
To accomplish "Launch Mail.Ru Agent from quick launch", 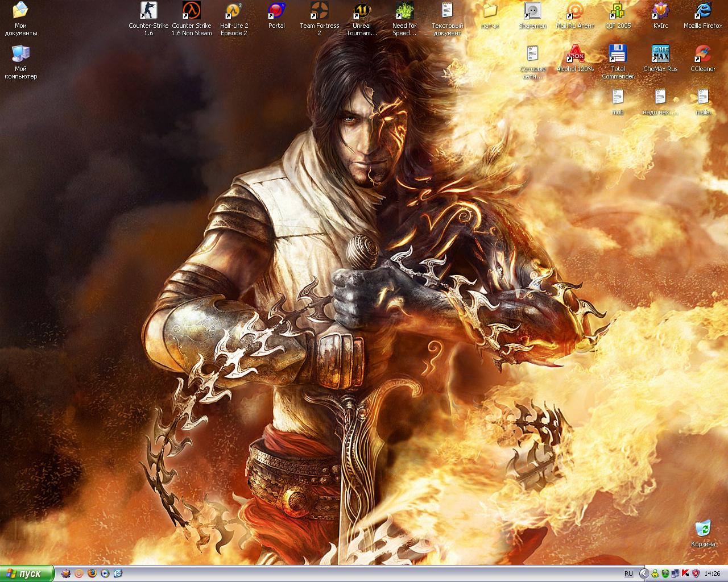I will point(79,573).
